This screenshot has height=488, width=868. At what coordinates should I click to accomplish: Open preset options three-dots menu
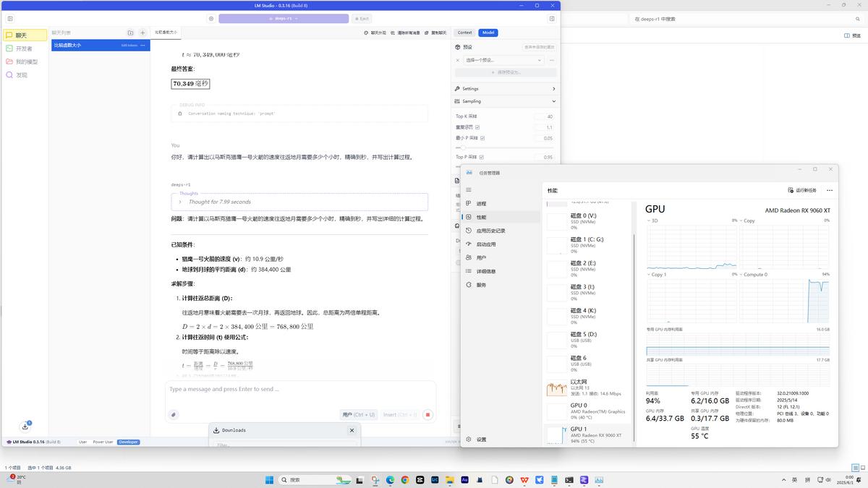click(x=552, y=60)
